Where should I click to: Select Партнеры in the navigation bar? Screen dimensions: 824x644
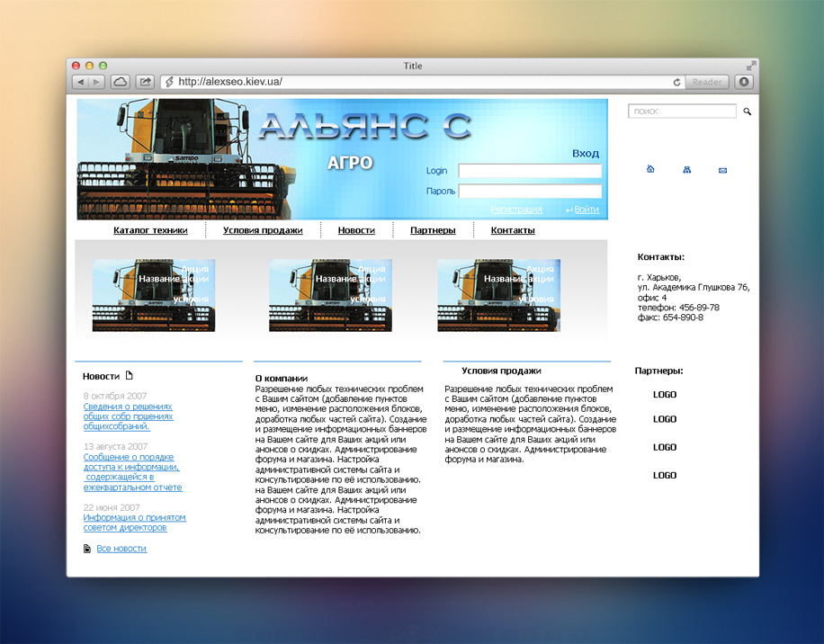(433, 230)
